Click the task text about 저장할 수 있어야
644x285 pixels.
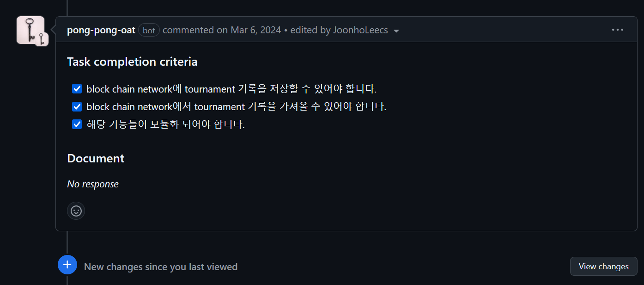point(231,89)
